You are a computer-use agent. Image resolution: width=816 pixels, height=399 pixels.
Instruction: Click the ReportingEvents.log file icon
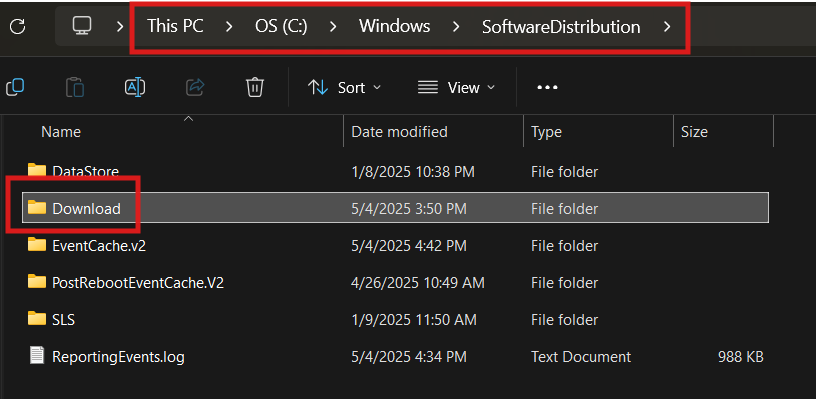point(36,356)
